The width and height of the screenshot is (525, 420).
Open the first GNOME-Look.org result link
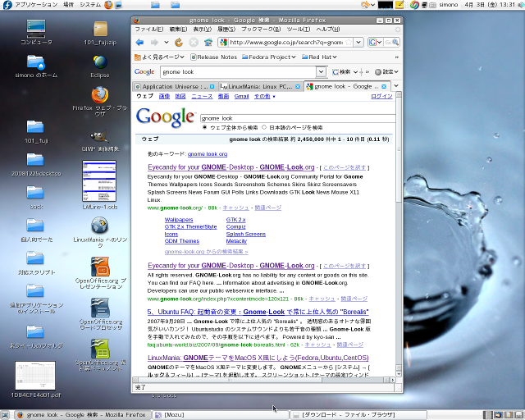pyautogui.click(x=231, y=167)
